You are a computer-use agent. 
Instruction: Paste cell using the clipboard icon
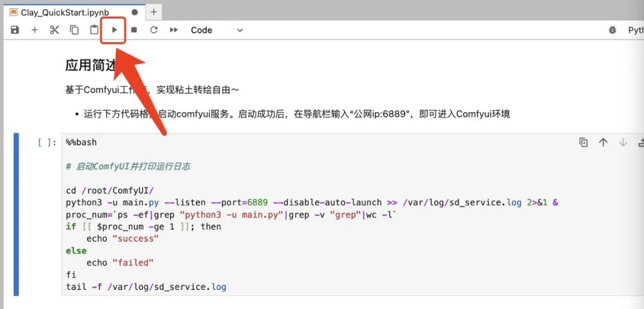point(94,30)
